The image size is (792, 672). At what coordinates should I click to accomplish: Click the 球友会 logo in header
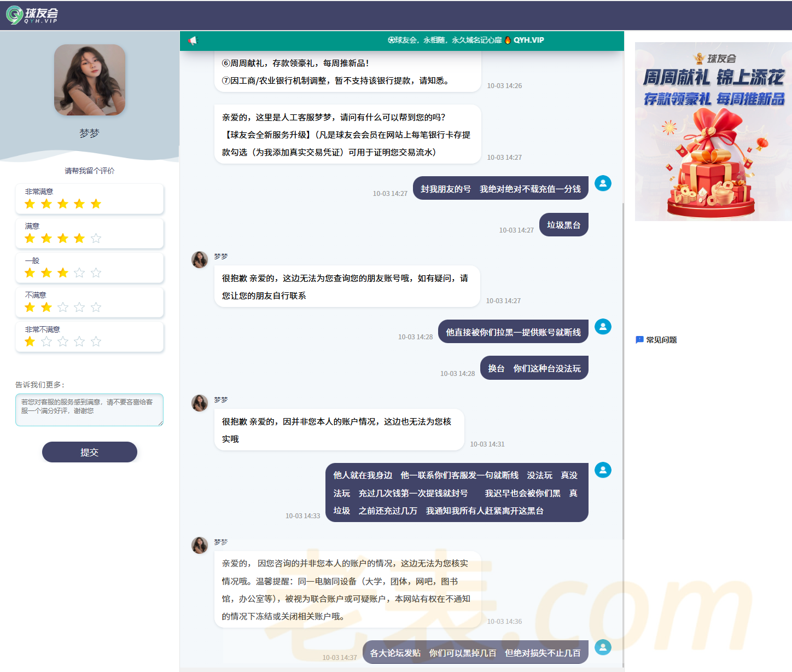pos(32,15)
